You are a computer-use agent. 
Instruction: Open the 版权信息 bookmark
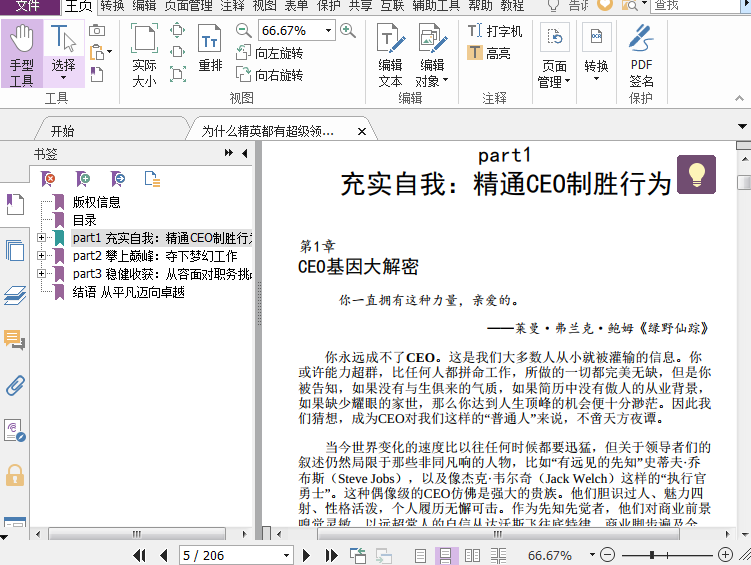pyautogui.click(x=96, y=202)
